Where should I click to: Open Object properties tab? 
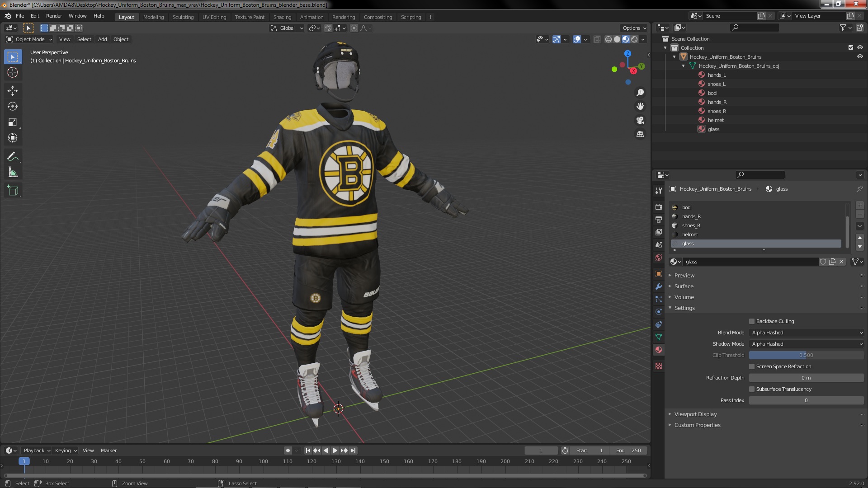coord(659,274)
